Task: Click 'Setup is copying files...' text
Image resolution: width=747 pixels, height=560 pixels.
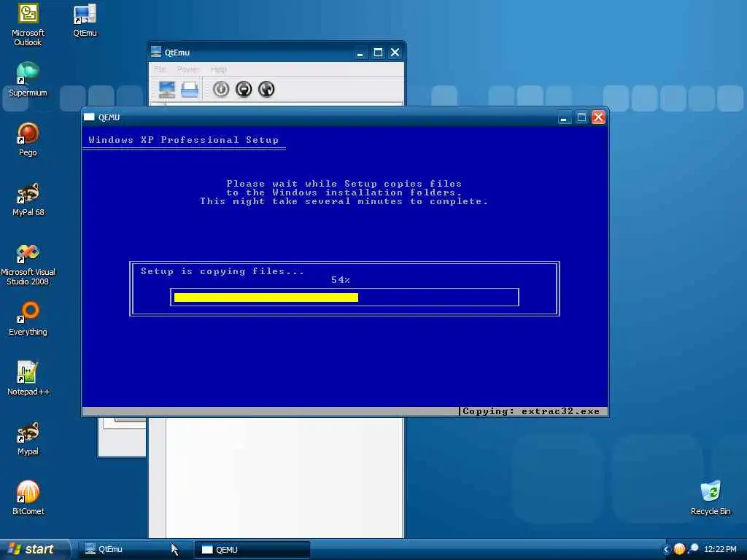Action: point(222,271)
